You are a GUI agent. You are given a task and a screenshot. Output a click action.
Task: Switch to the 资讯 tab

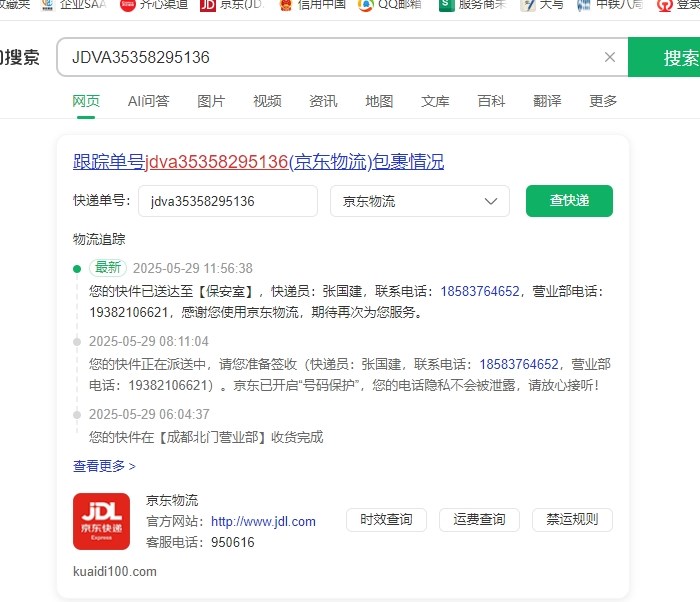323,101
